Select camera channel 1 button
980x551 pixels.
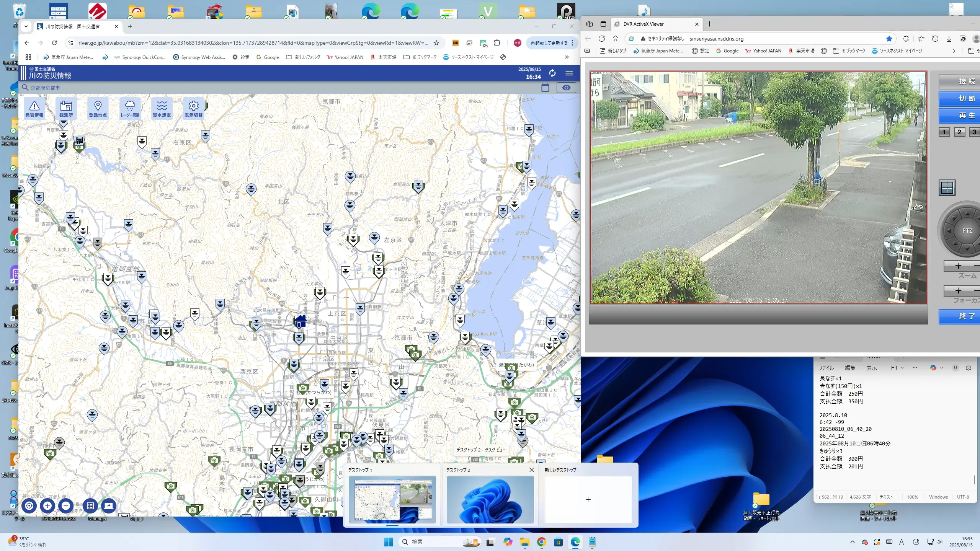click(944, 132)
